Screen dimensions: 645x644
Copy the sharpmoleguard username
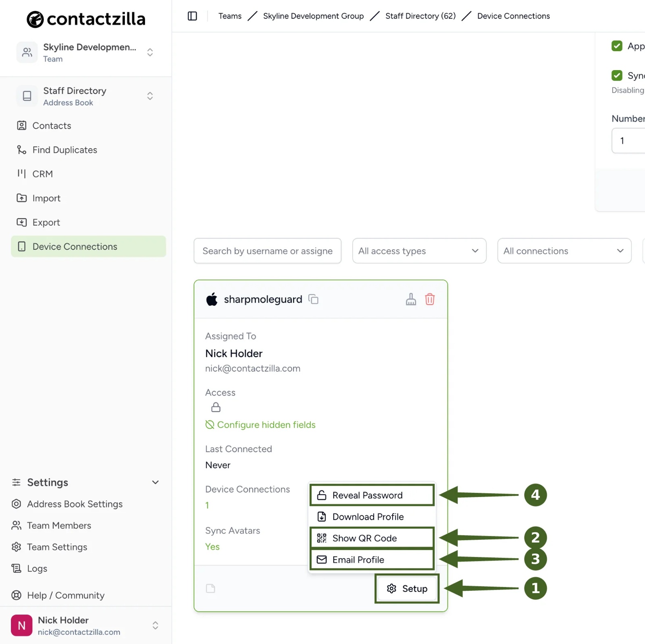click(313, 299)
